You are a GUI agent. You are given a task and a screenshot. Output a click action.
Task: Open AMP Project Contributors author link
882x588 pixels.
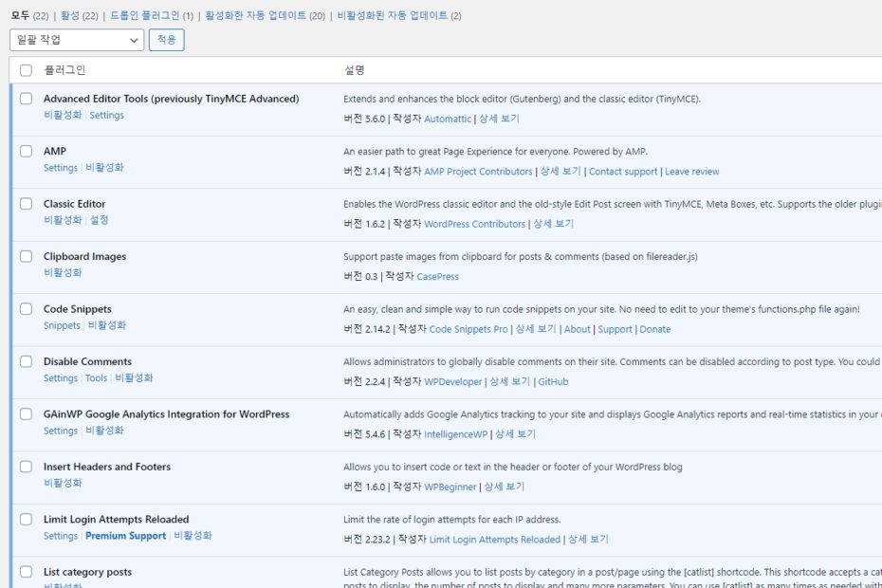coord(478,172)
